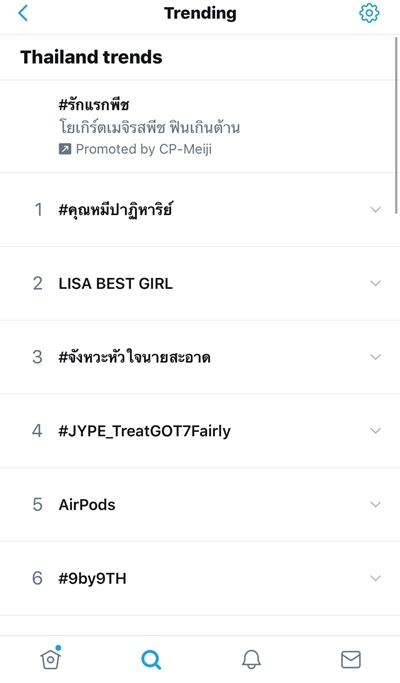Open Promoted by CP-Meiji label
Screen dimensions: 400x683
(x=144, y=149)
